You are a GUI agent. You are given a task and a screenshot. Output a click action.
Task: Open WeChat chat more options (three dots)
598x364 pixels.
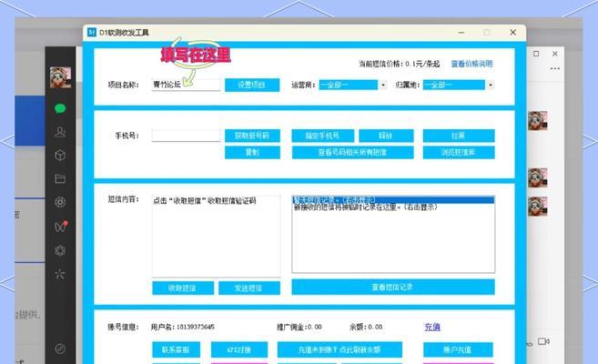555,68
